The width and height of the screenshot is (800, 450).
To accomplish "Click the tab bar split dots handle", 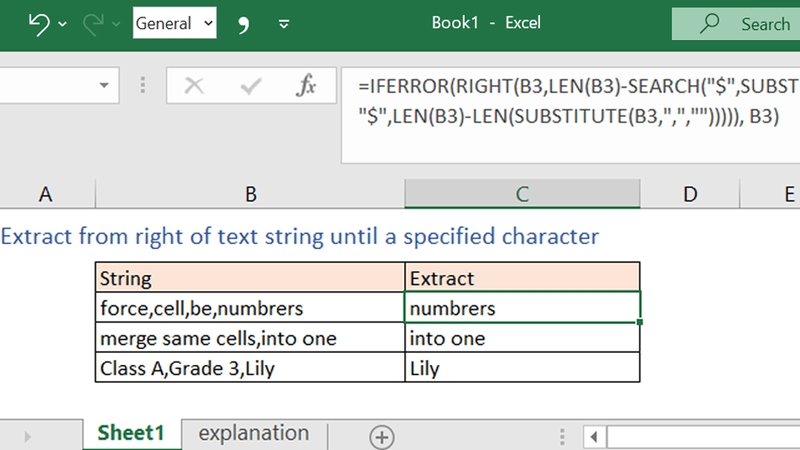I will [562, 437].
